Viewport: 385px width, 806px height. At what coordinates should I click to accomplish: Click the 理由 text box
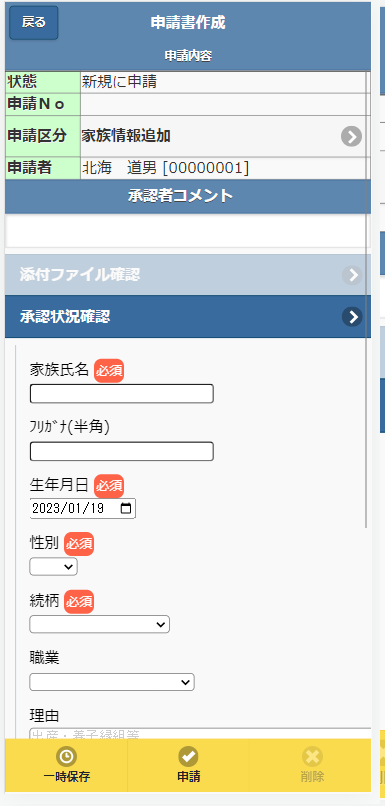click(200, 734)
